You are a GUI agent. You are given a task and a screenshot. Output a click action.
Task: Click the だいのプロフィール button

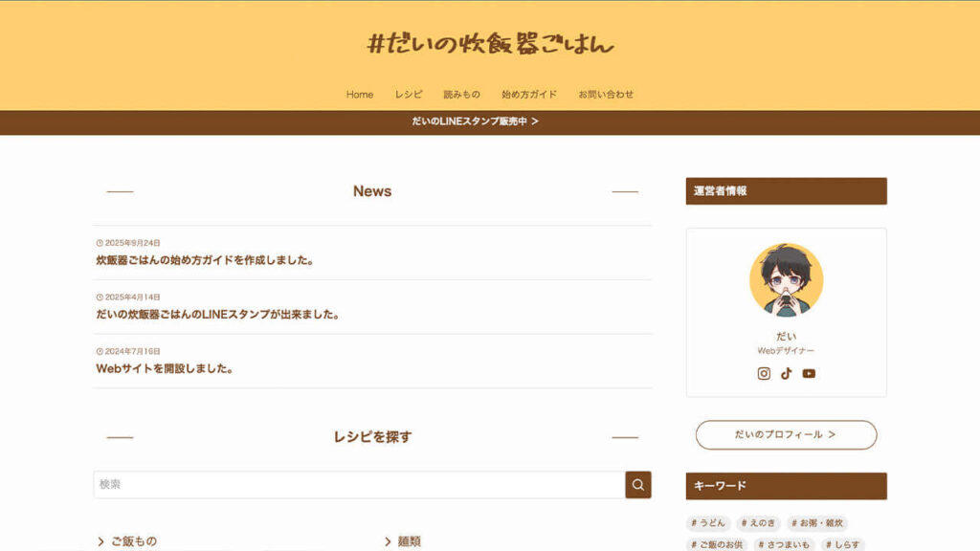pyautogui.click(x=786, y=434)
